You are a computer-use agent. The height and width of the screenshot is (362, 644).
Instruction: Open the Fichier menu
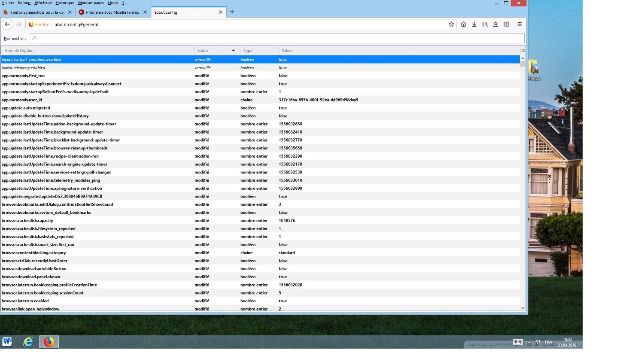(x=8, y=3)
